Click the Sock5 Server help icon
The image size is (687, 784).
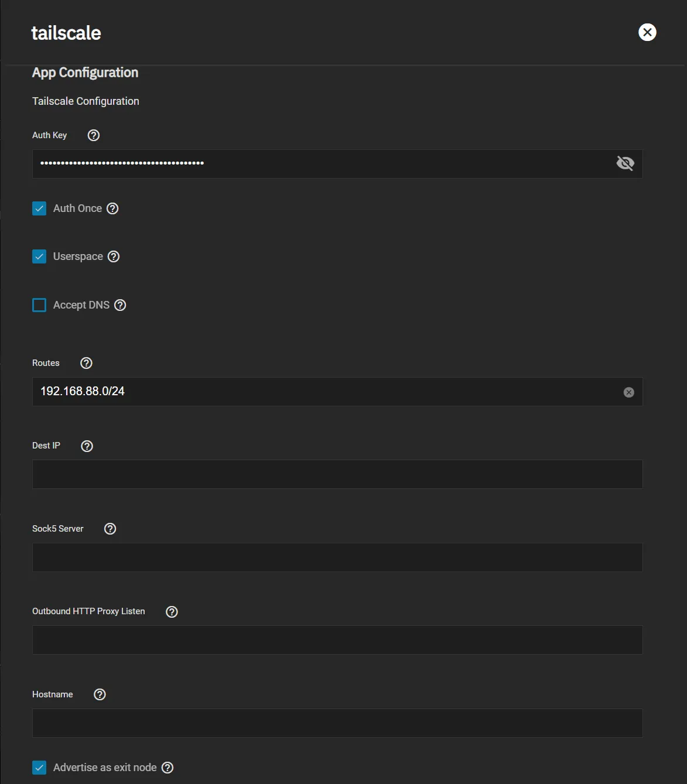tap(110, 529)
